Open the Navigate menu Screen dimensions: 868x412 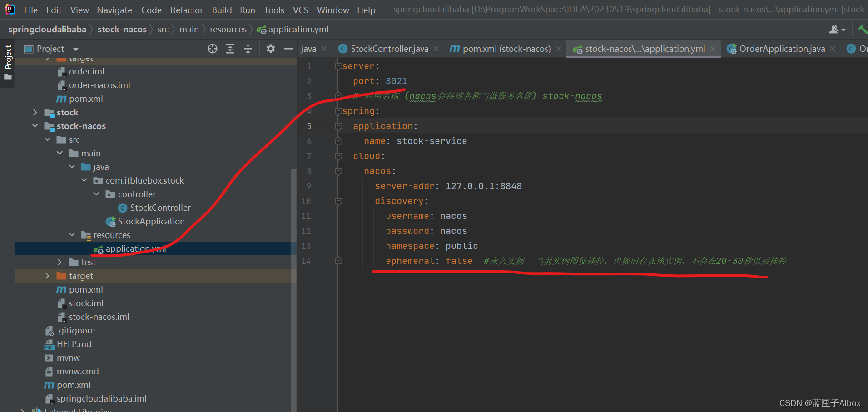click(114, 10)
